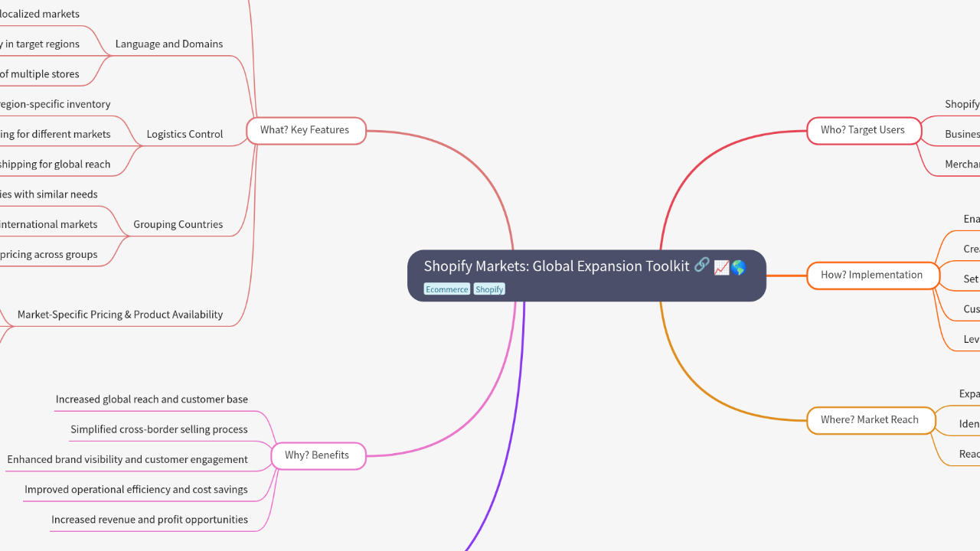Click Increased revenue and profit opportunities
The width and height of the screenshot is (980, 551).
(x=149, y=520)
